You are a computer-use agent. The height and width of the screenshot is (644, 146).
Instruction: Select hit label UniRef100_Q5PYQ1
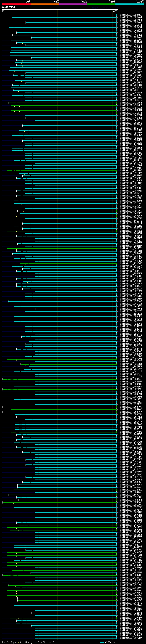point(131,191)
